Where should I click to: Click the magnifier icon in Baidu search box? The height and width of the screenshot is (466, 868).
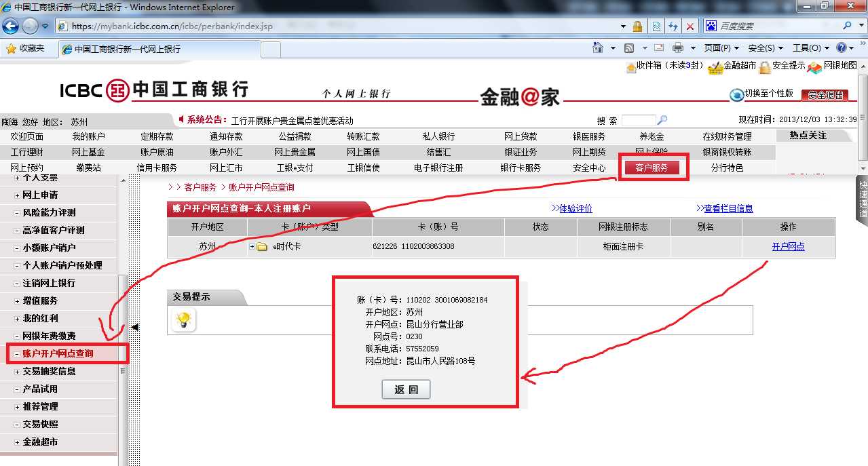[x=848, y=26]
